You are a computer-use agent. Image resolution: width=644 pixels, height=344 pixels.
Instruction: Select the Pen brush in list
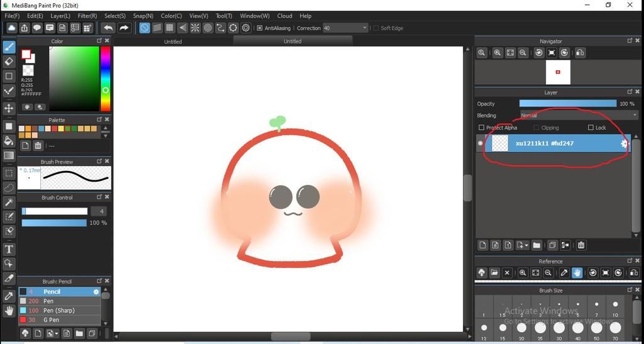click(x=59, y=301)
